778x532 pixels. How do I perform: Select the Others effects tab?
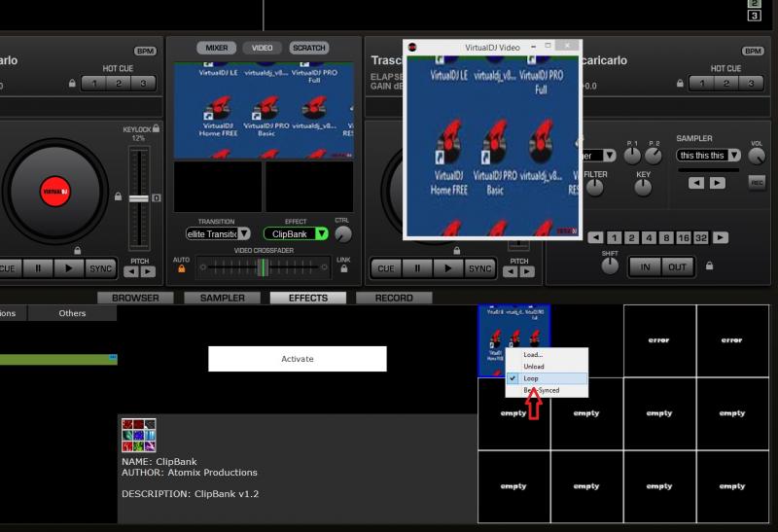click(x=72, y=313)
